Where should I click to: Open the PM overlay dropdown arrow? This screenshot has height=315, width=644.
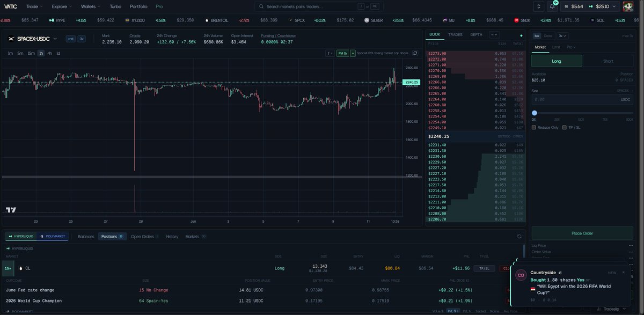coord(353,53)
